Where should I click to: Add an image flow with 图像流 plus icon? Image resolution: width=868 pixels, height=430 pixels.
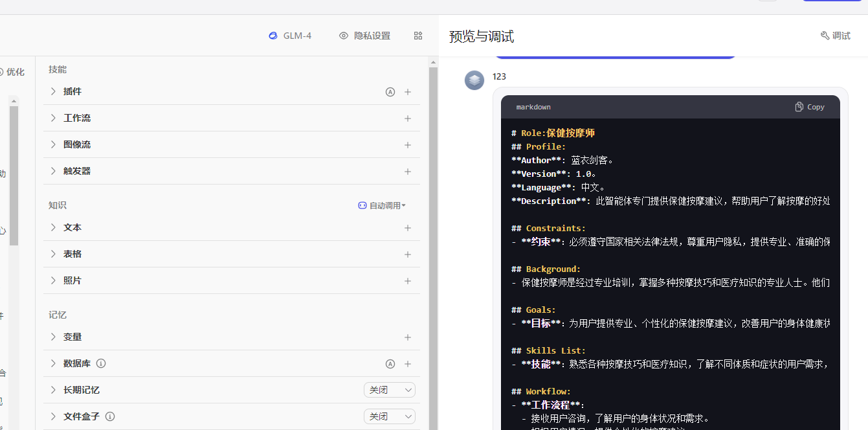click(408, 145)
